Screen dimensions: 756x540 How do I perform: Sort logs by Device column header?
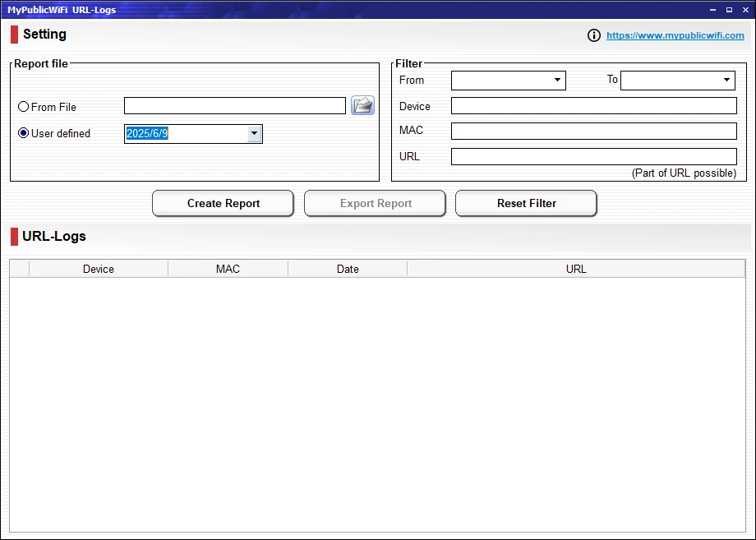[x=99, y=269]
